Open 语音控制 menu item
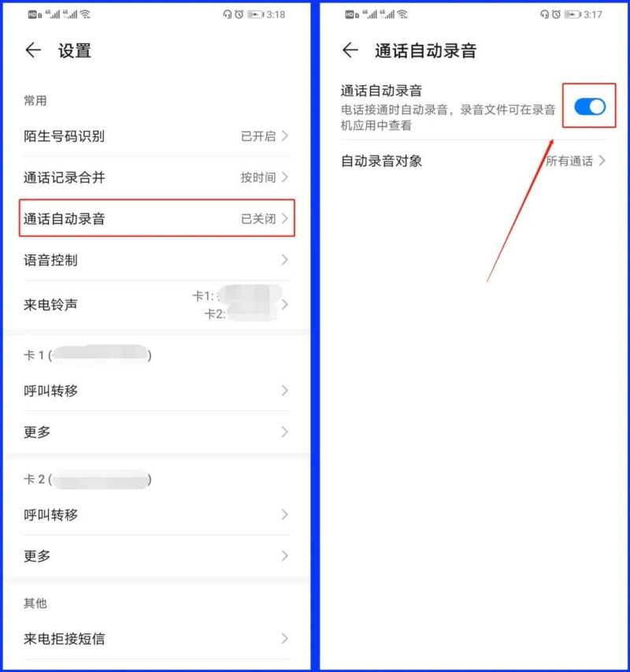 [157, 260]
